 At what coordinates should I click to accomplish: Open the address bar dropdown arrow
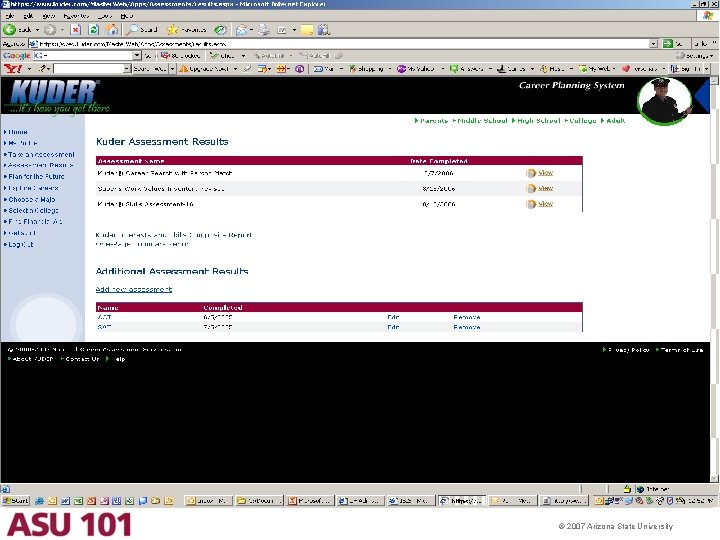tap(654, 44)
